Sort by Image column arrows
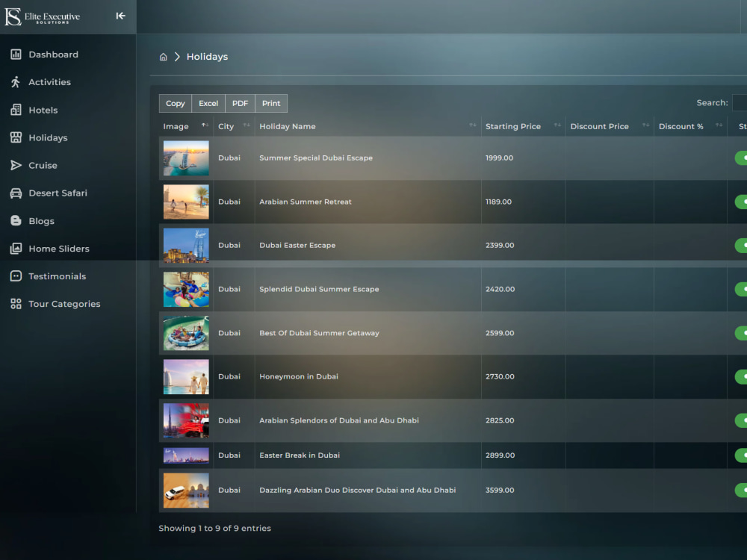Screen dimensions: 747x560 [205, 125]
